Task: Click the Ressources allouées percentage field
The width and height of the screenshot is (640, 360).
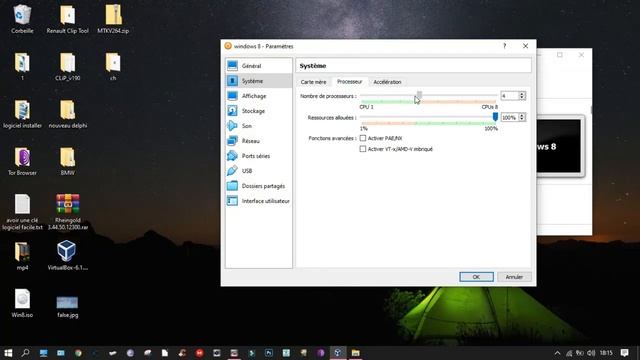Action: 509,118
